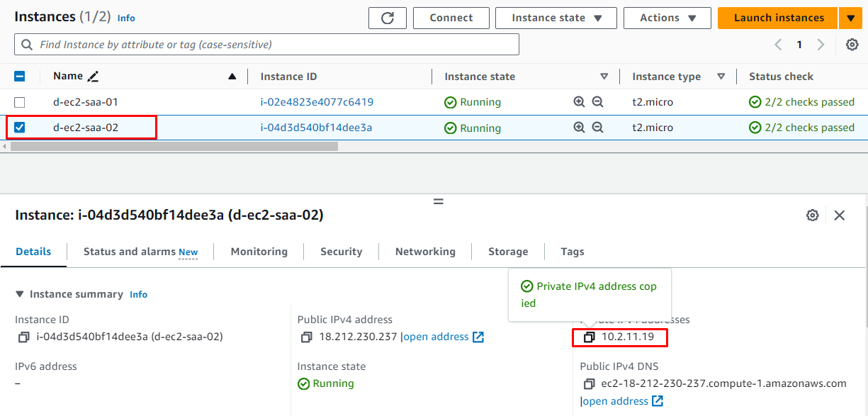The width and height of the screenshot is (868, 416).
Task: Open instance link i-02e4823e4077c6419
Action: pyautogui.click(x=317, y=102)
